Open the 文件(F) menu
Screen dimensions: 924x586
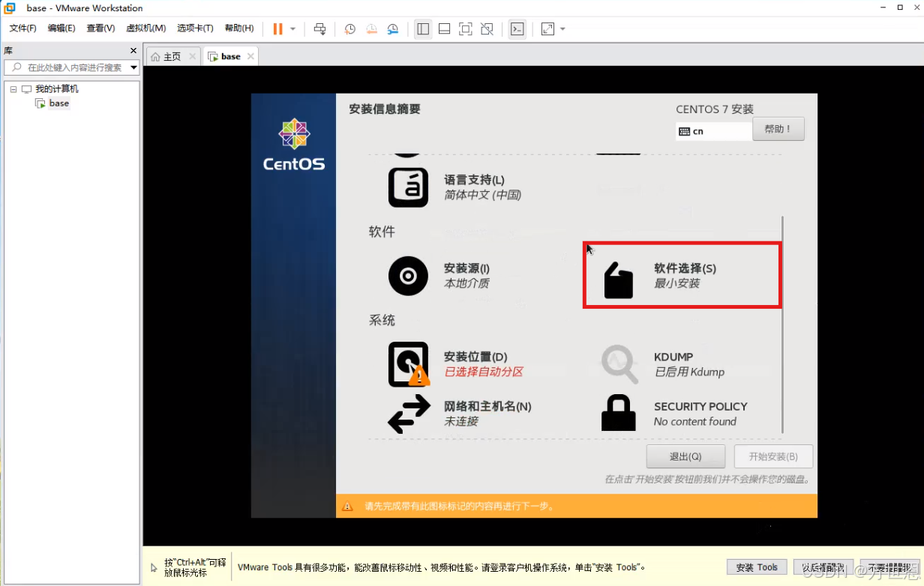(22, 28)
